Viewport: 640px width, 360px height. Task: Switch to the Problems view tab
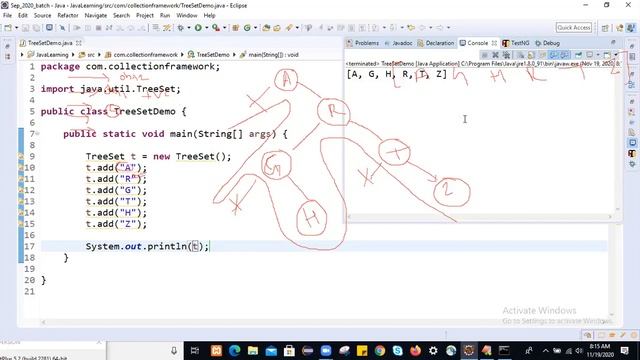pos(363,43)
